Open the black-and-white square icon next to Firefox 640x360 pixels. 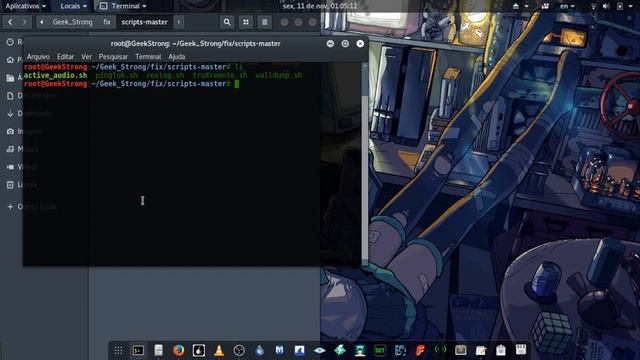point(199,350)
